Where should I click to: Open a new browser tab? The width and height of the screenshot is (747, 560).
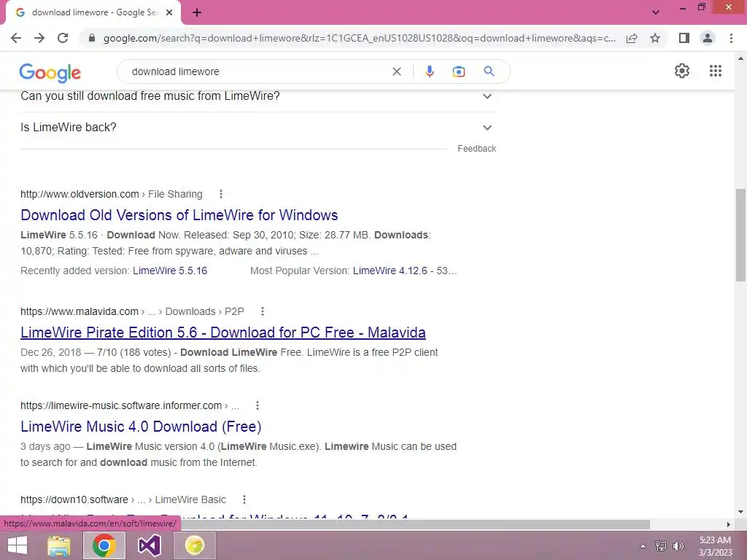(197, 13)
